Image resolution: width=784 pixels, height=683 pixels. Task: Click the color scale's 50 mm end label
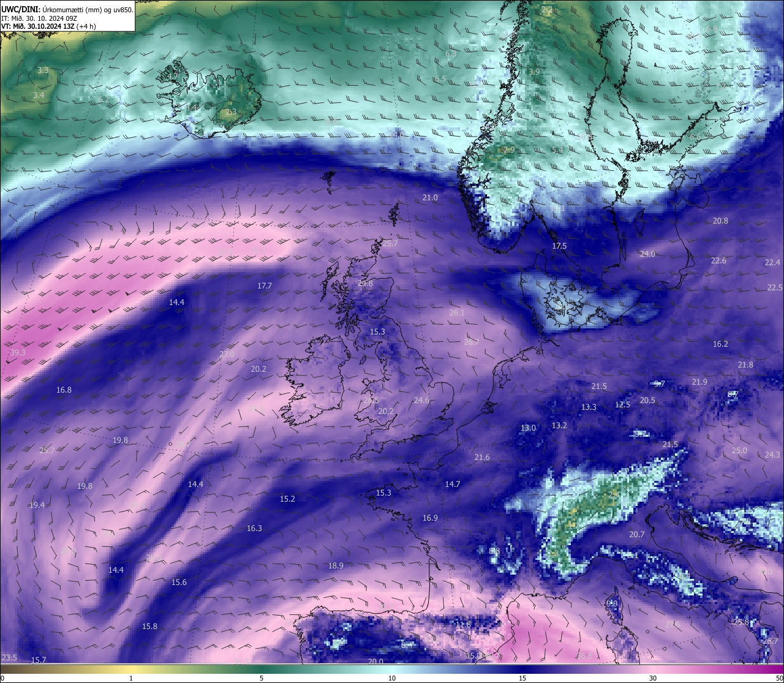tap(779, 678)
